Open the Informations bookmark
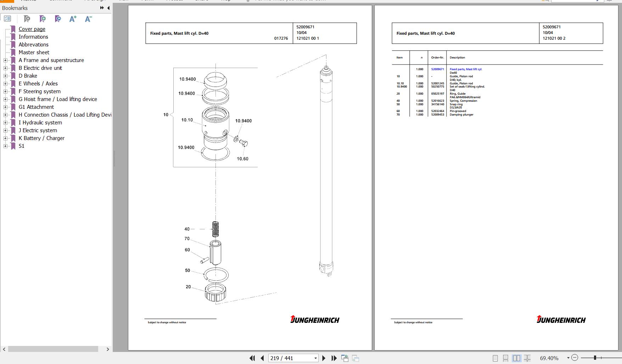 (x=33, y=37)
